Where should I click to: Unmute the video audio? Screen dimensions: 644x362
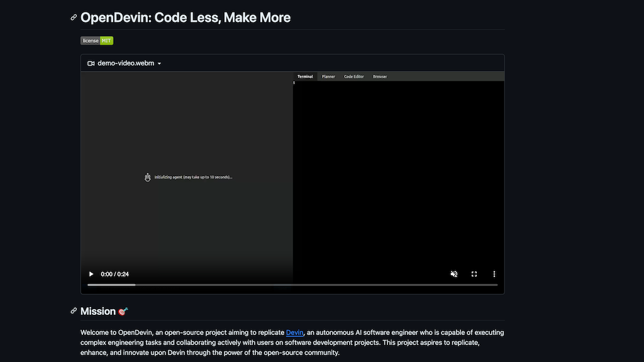click(454, 274)
